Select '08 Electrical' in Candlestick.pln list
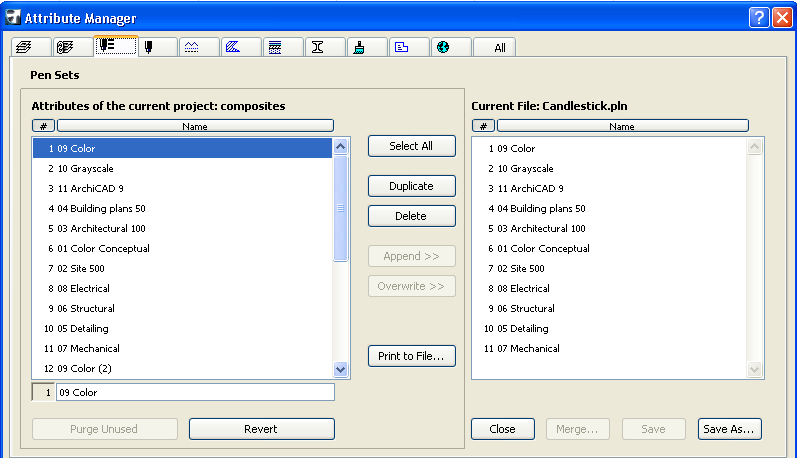This screenshot has height=458, width=797. click(609, 288)
